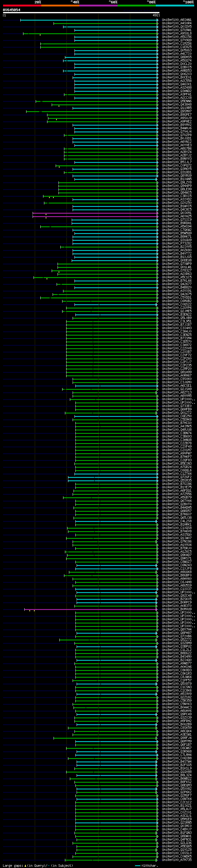Click the white query sequence bar
The width and height of the screenshot is (197, 868).
[x=81, y=13]
